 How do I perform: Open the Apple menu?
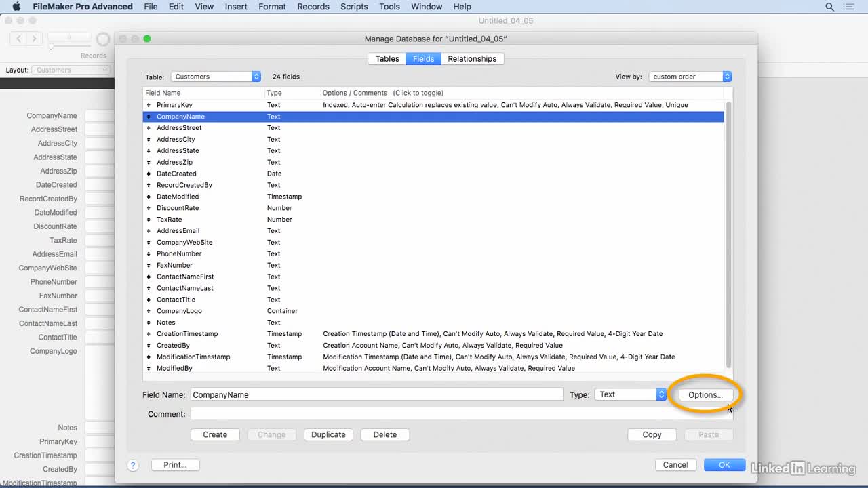[16, 7]
